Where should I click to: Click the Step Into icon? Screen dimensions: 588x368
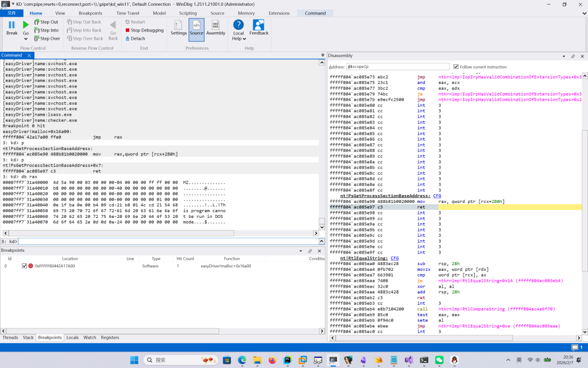37,30
